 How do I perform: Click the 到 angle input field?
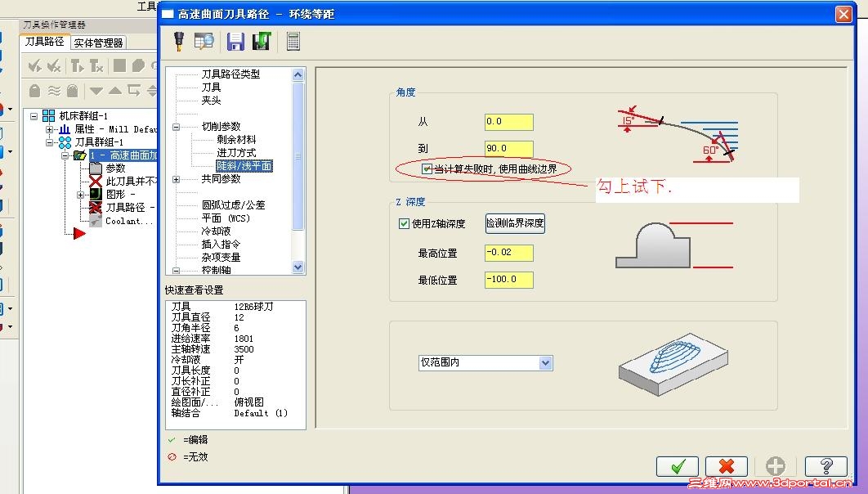coord(508,148)
